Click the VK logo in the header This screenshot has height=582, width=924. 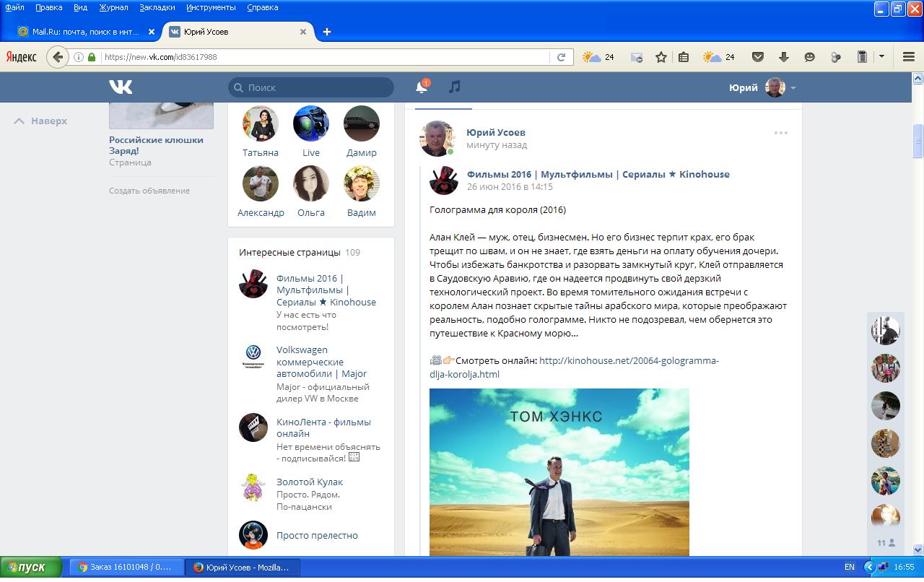click(x=121, y=87)
